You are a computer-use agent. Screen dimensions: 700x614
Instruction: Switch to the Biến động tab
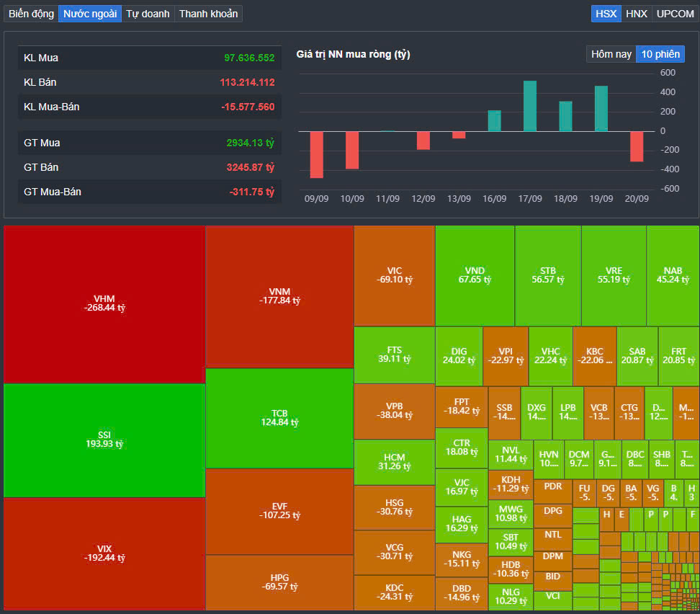point(31,14)
